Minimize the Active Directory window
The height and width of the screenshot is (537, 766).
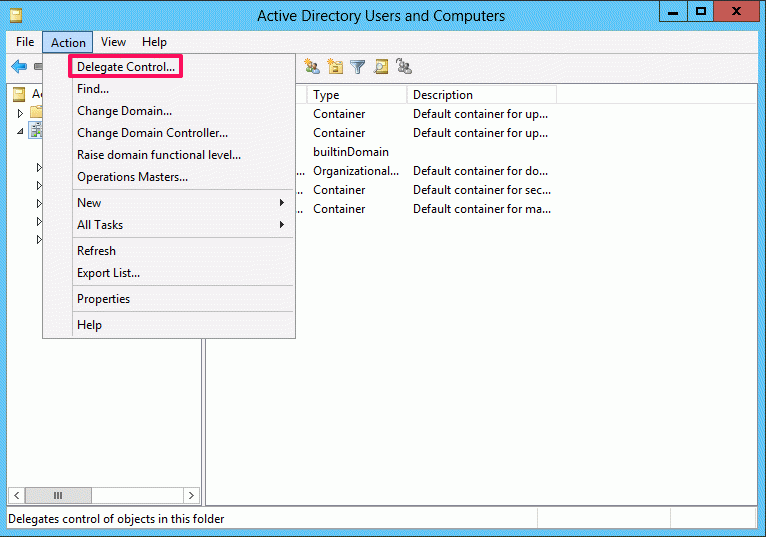pos(673,12)
